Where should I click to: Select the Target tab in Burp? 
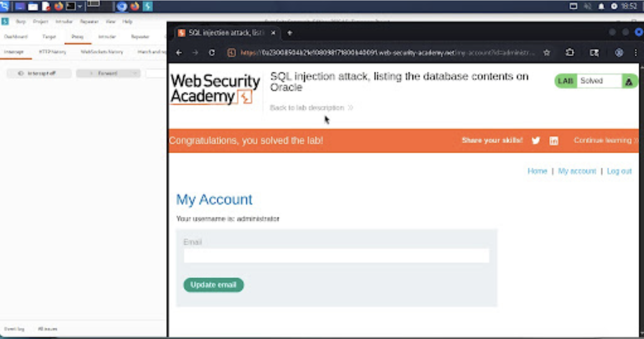click(49, 37)
